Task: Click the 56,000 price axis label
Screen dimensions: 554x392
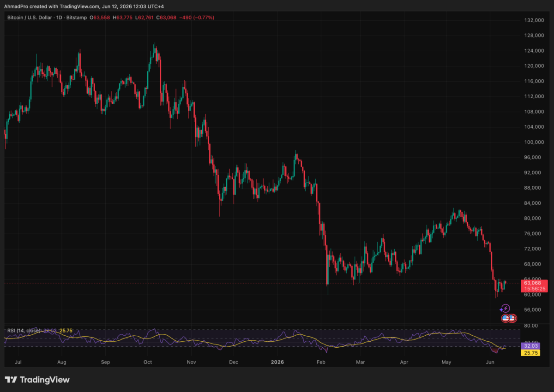Action: [x=532, y=309]
